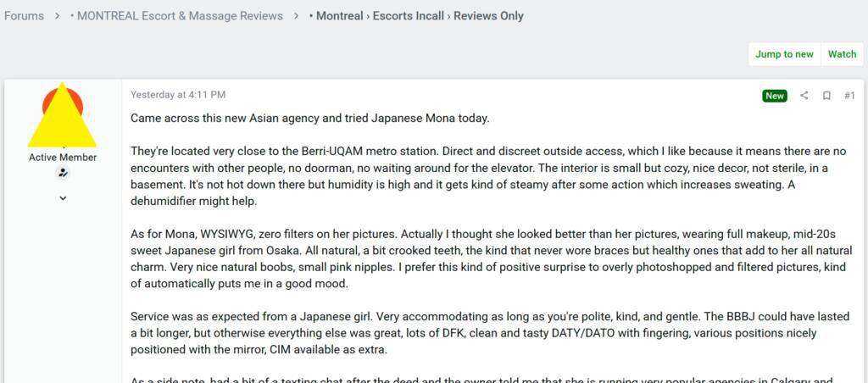Bookmark the post using the bookmark icon
Image resolution: width=868 pixels, height=383 pixels.
point(826,96)
